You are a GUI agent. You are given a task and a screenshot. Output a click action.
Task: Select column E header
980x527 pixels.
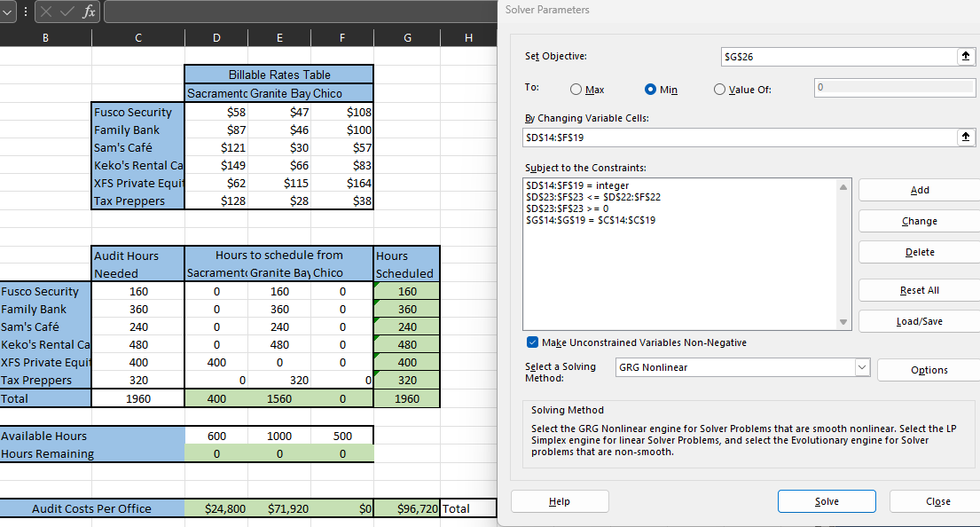click(279, 37)
